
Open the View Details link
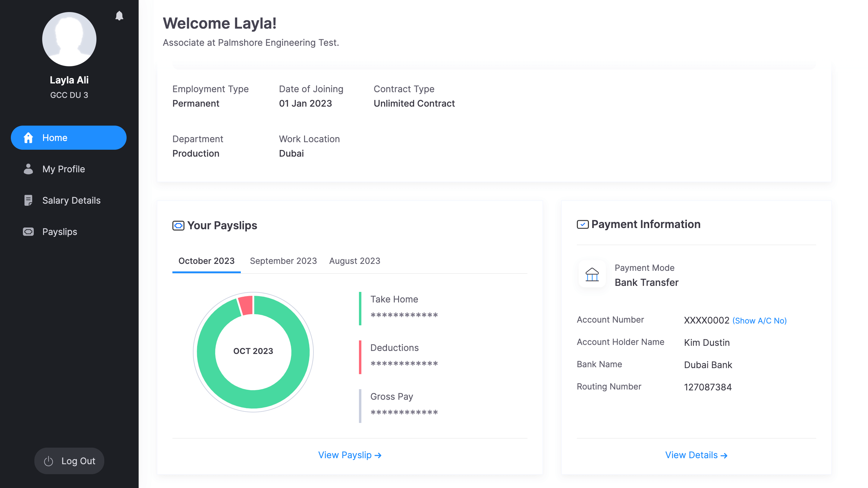tap(696, 455)
